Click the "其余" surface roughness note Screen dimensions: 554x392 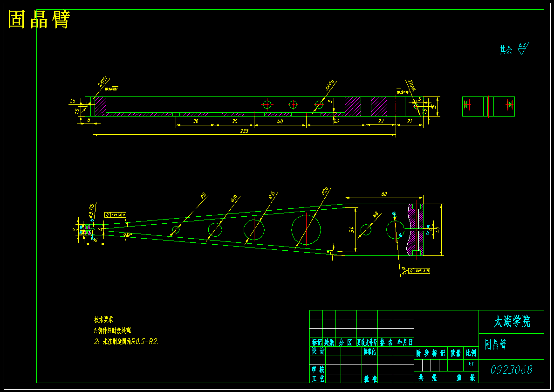tap(505, 50)
